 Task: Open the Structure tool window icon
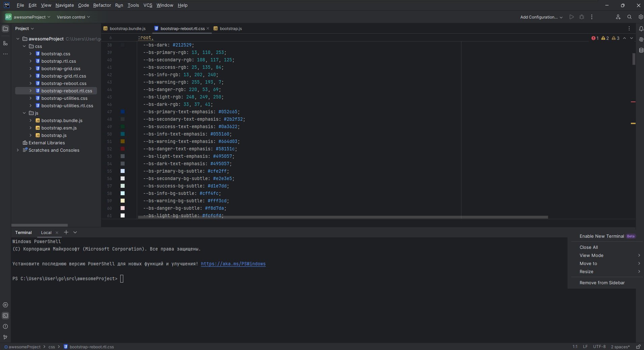(5, 43)
